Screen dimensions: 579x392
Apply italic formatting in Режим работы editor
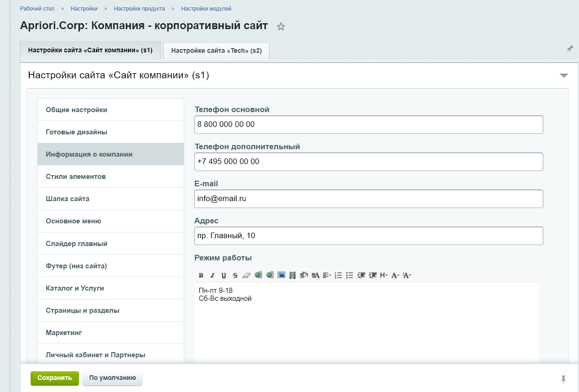[x=212, y=275]
